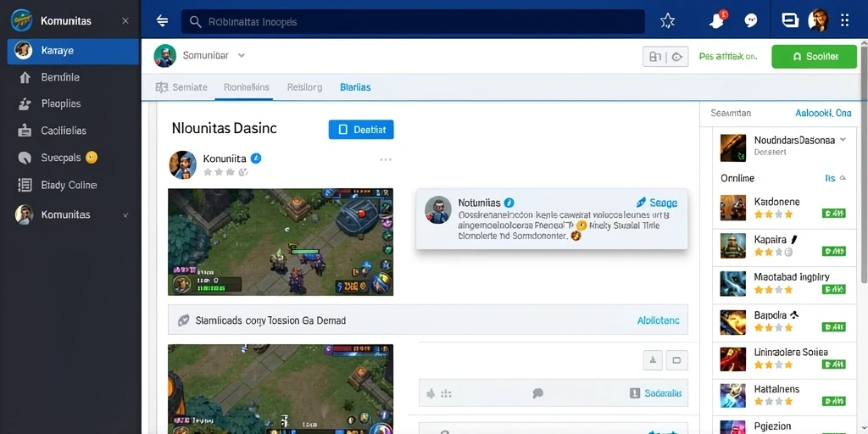Click Maotabad ingbiry avatar in list
The image size is (868, 434).
point(733,283)
